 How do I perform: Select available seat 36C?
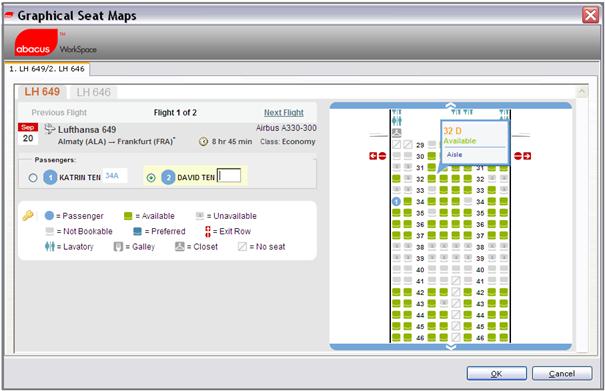407,224
